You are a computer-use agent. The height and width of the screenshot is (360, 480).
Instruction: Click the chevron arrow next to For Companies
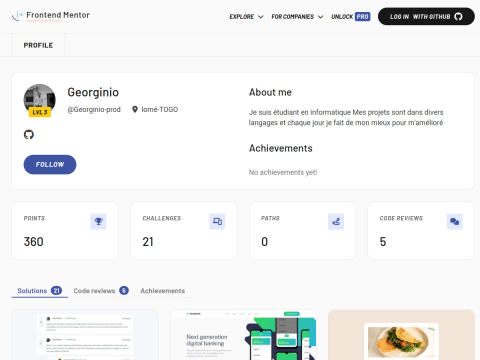[320, 17]
